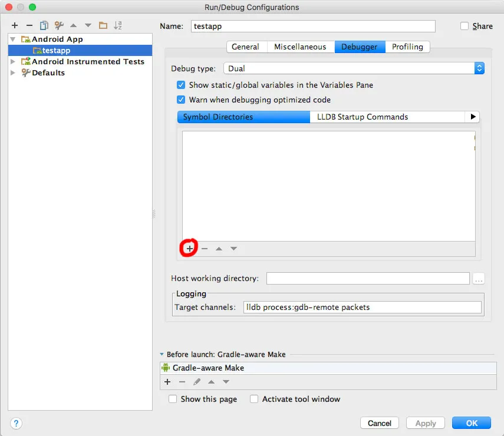
Task: Create new configuration folder
Action: click(x=103, y=25)
